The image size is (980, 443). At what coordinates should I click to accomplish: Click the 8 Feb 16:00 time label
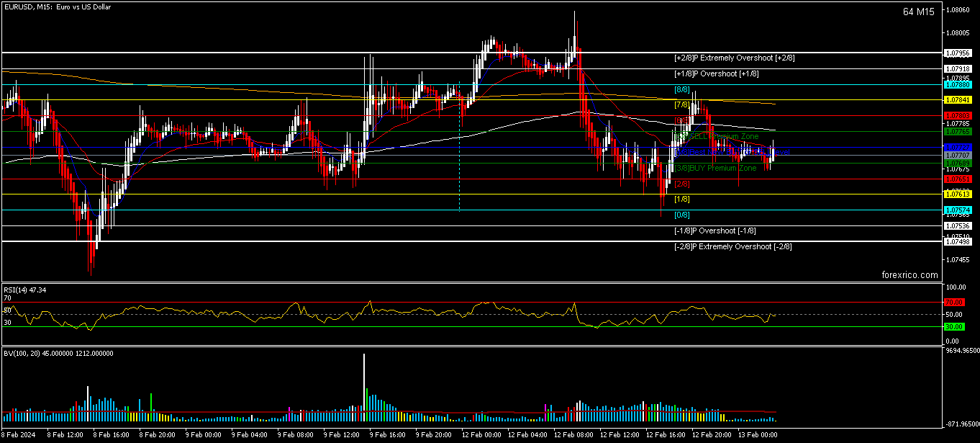pyautogui.click(x=112, y=435)
